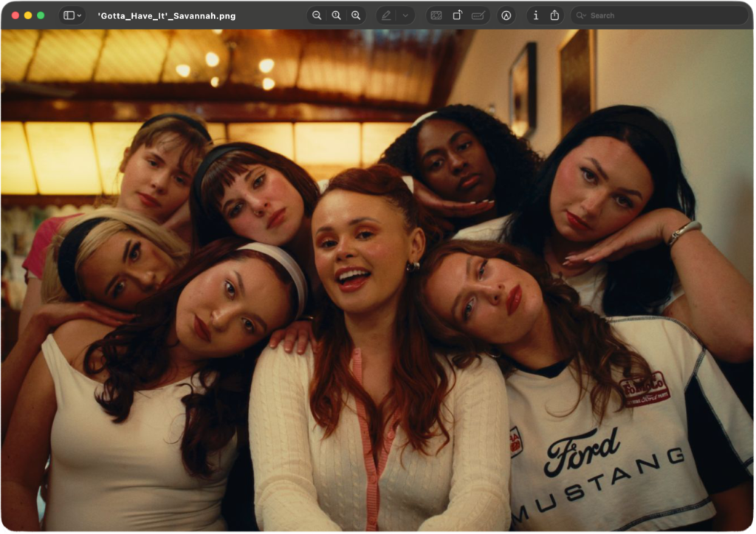The image size is (756, 534).
Task: Open search options via the magnifier icon
Action: pos(581,16)
